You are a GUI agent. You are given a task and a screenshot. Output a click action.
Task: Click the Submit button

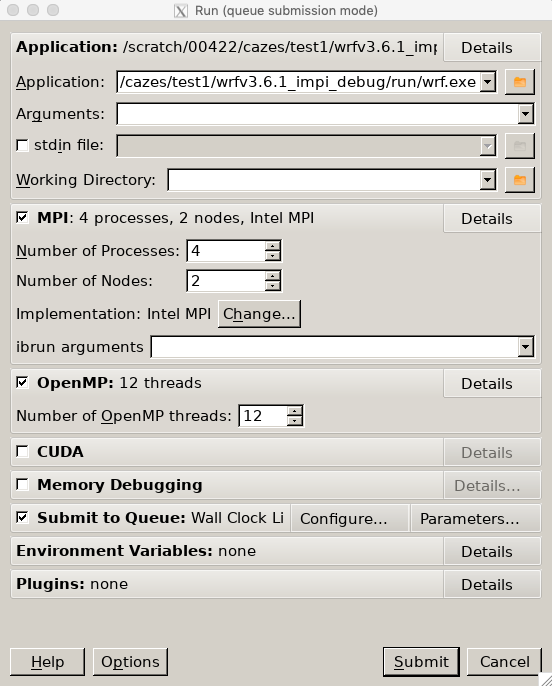pos(421,662)
